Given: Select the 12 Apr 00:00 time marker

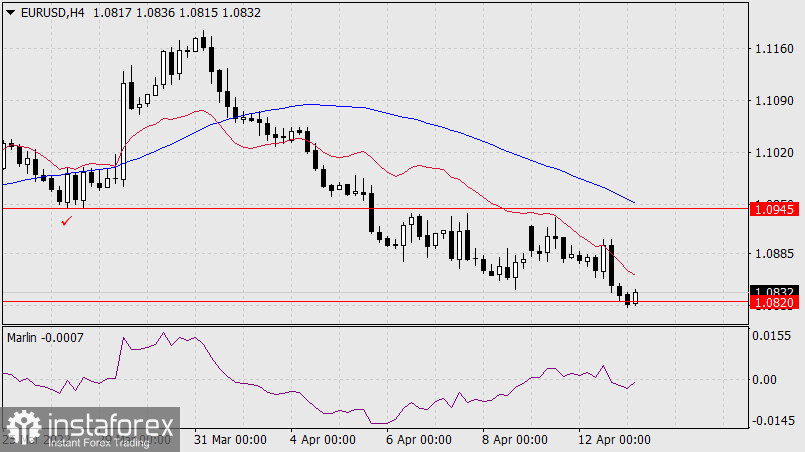Looking at the screenshot, I should [615, 440].
